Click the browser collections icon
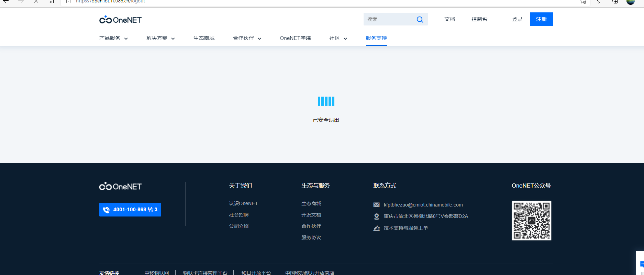 [x=615, y=2]
